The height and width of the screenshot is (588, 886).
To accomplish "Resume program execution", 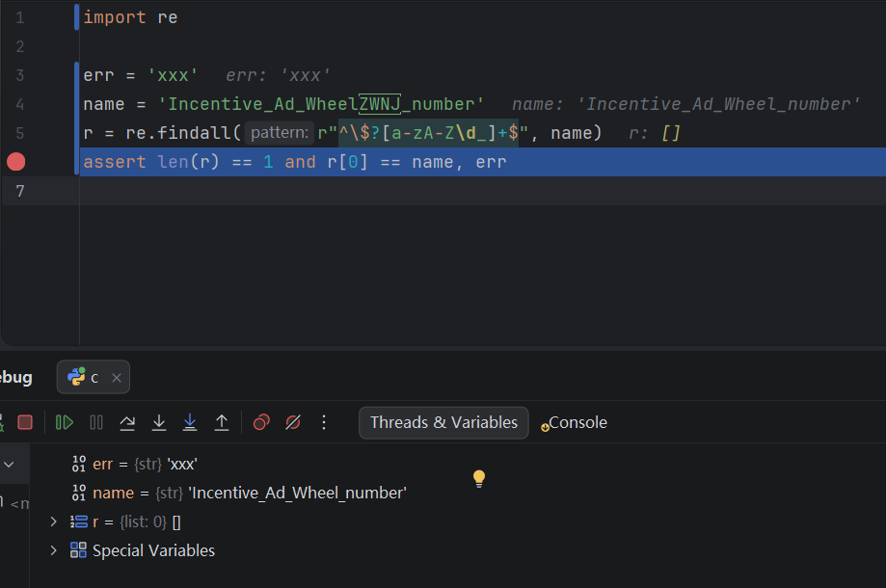I will pos(65,422).
